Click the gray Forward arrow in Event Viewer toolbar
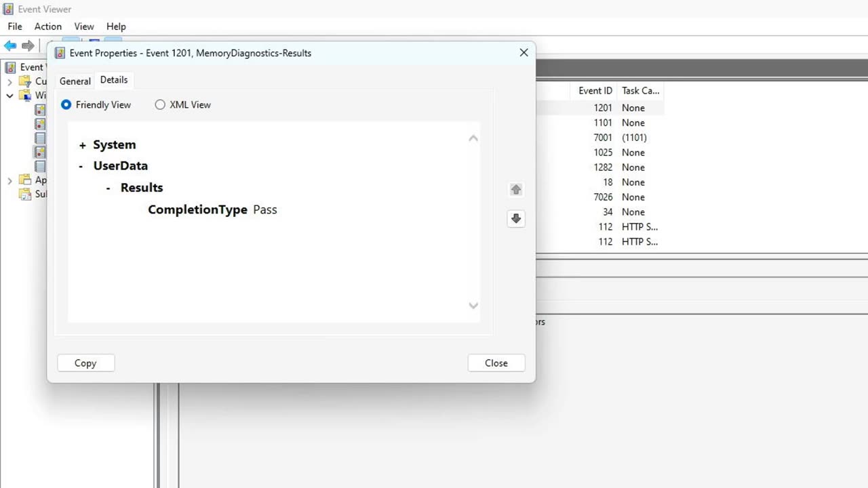This screenshot has height=488, width=868. pos(28,45)
